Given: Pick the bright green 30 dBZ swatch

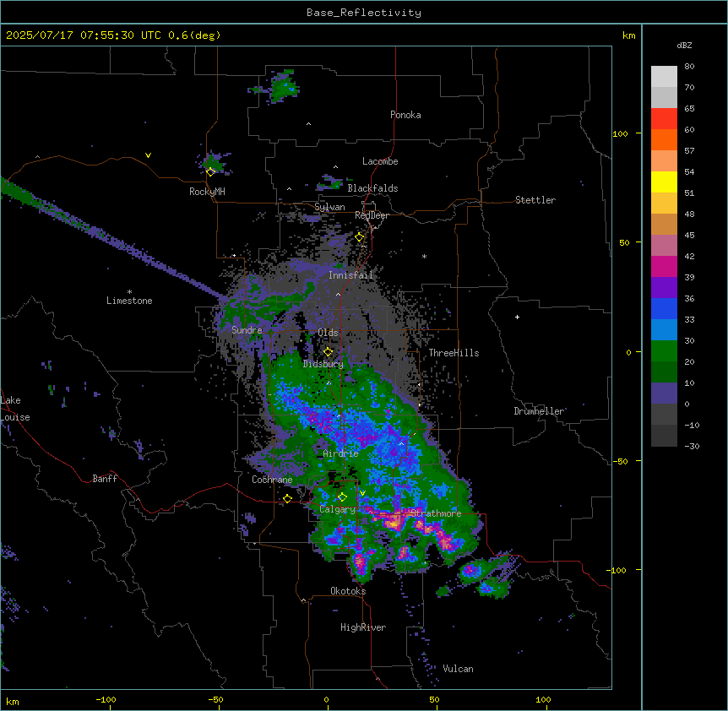Looking at the screenshot, I should point(664,351).
